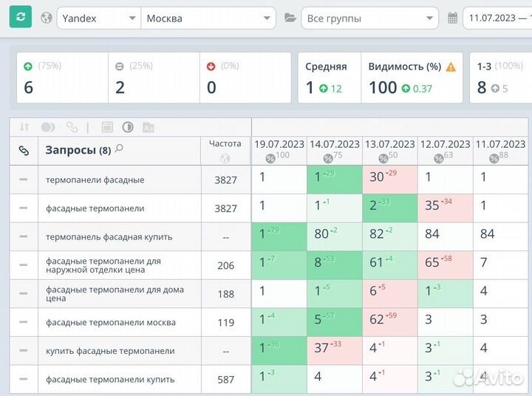Click the frequency value 587
Image resolution: width=532 pixels, height=396 pixels.
tap(225, 379)
